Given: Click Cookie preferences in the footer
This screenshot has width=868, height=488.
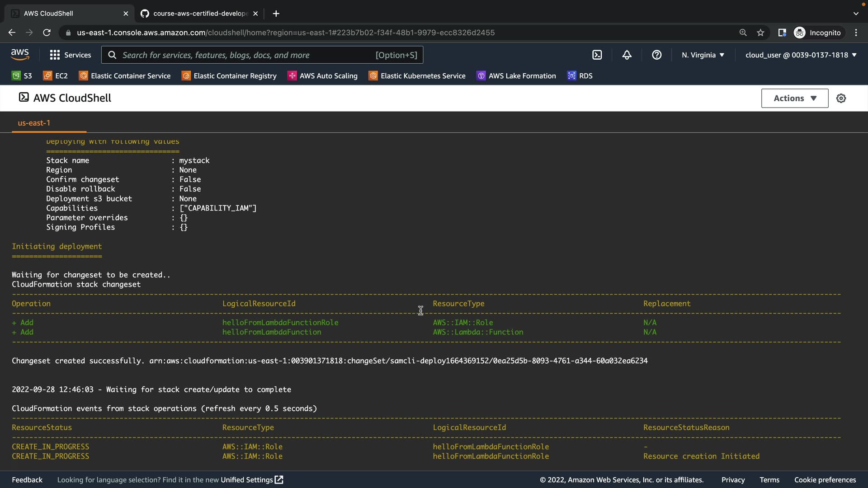Looking at the screenshot, I should 825,480.
